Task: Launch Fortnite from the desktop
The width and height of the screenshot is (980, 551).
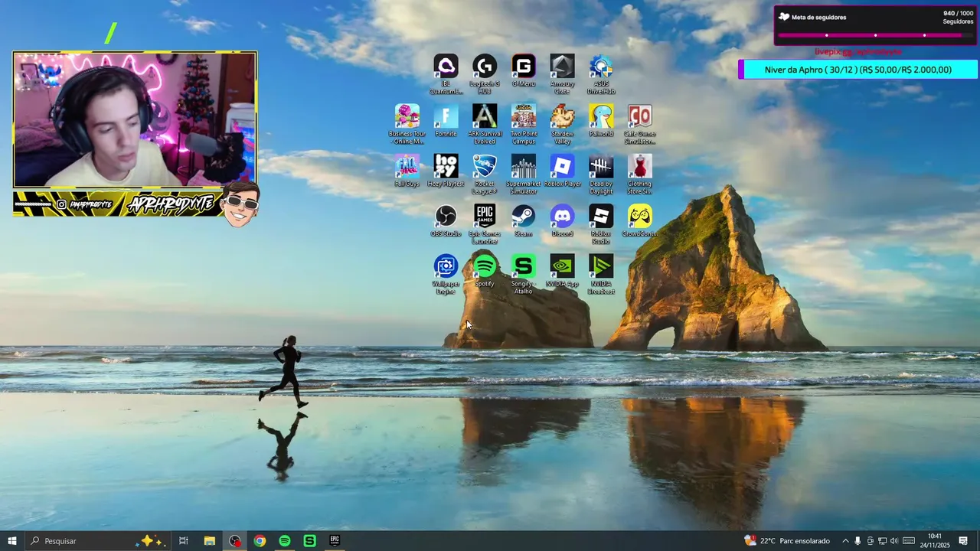Action: point(446,121)
